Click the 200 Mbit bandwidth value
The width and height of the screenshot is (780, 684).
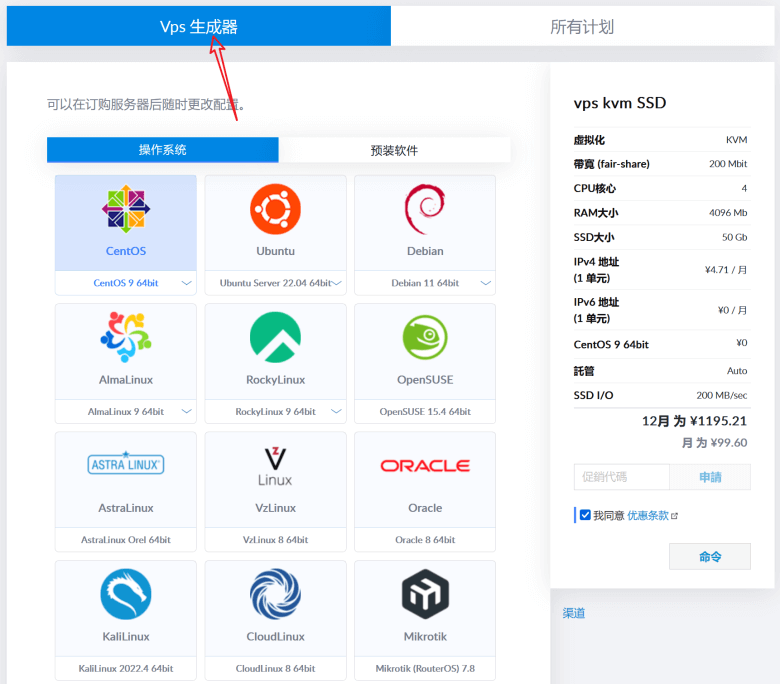click(x=728, y=164)
